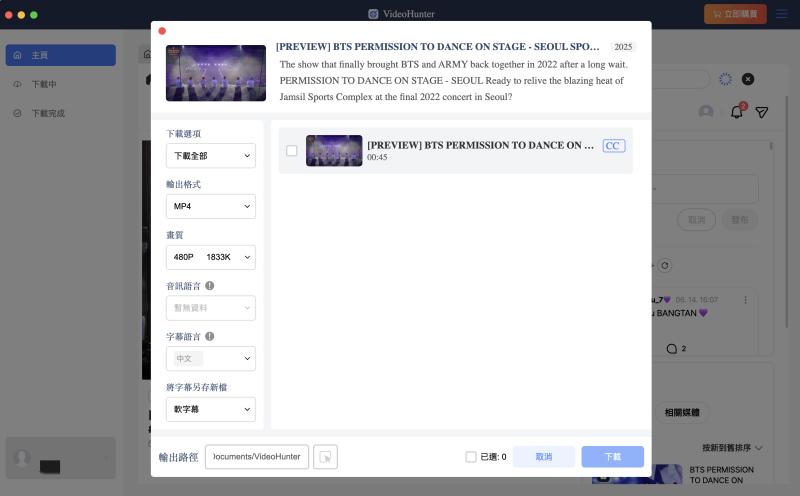
Task: Click the paper plane message icon
Action: click(762, 112)
